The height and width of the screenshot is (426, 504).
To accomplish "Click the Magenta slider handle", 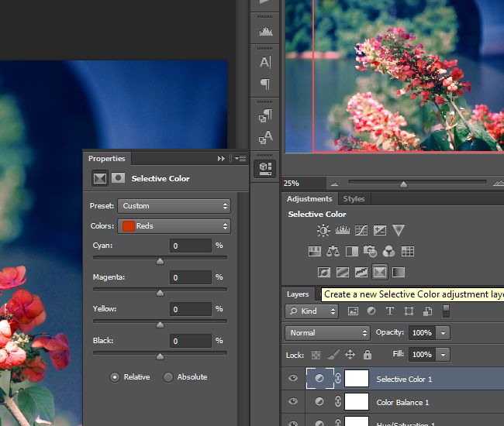I will tap(160, 293).
